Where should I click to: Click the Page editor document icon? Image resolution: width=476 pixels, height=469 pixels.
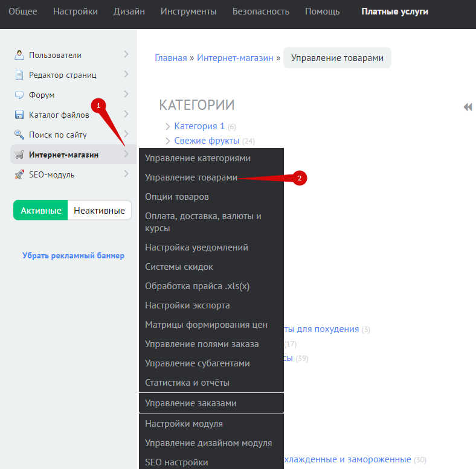click(19, 75)
